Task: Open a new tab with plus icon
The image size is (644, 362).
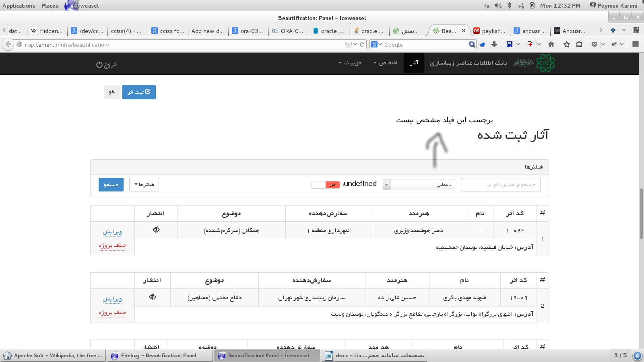Action: [613, 30]
